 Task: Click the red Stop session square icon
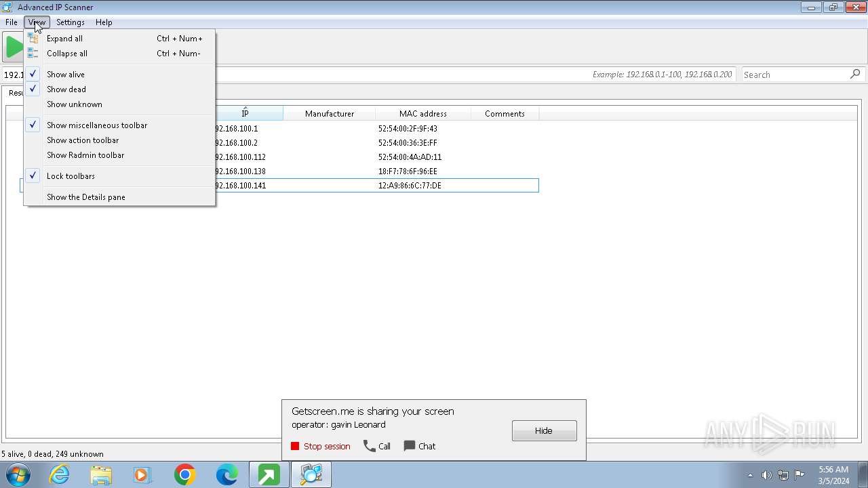(x=295, y=446)
